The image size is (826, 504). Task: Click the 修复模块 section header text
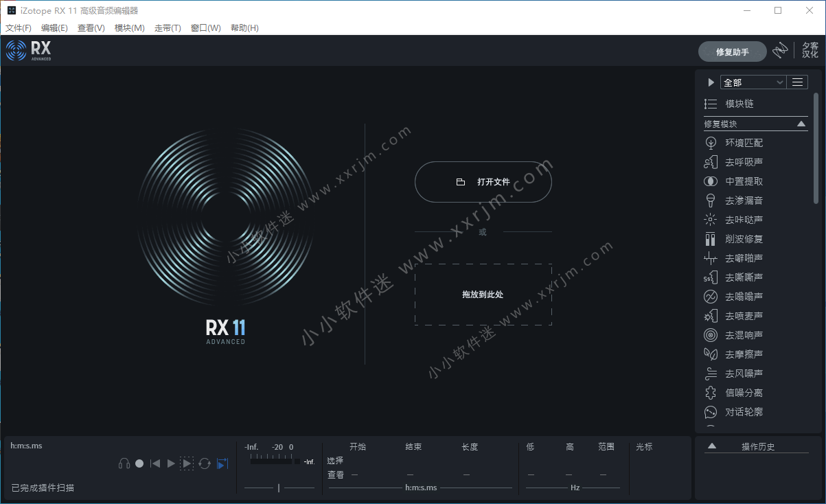click(720, 124)
